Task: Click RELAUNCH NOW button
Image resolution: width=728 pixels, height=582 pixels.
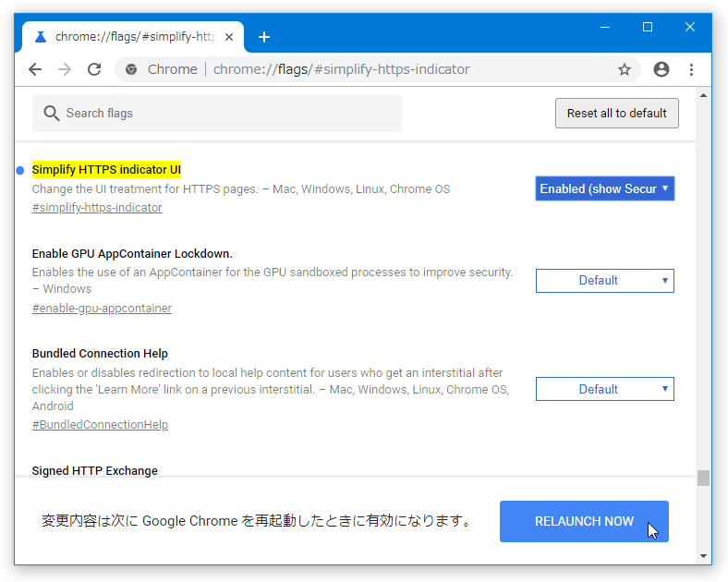Action: point(584,521)
